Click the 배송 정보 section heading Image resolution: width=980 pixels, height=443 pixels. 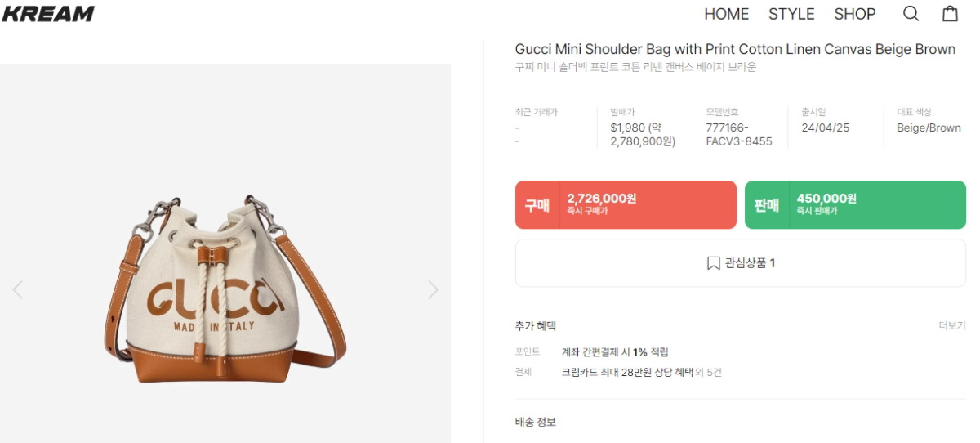point(536,422)
